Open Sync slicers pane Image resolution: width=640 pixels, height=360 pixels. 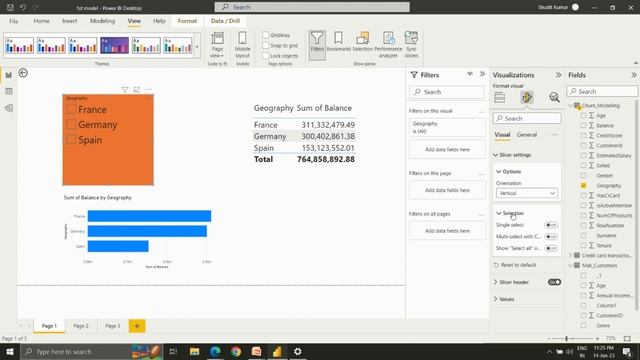[411, 44]
